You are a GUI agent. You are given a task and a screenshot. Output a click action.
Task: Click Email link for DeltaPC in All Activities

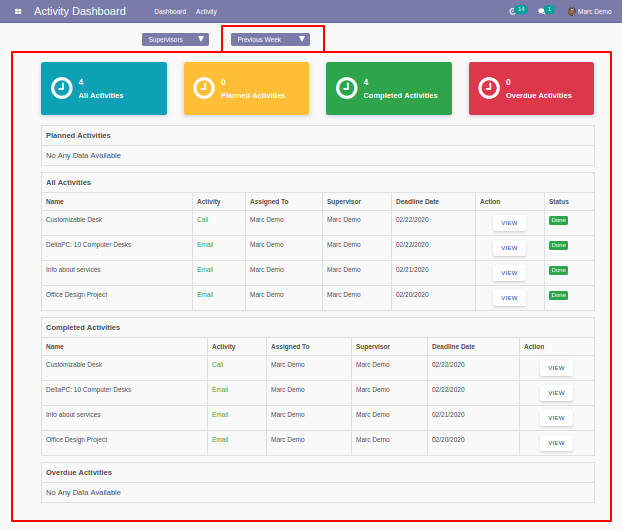(x=205, y=245)
